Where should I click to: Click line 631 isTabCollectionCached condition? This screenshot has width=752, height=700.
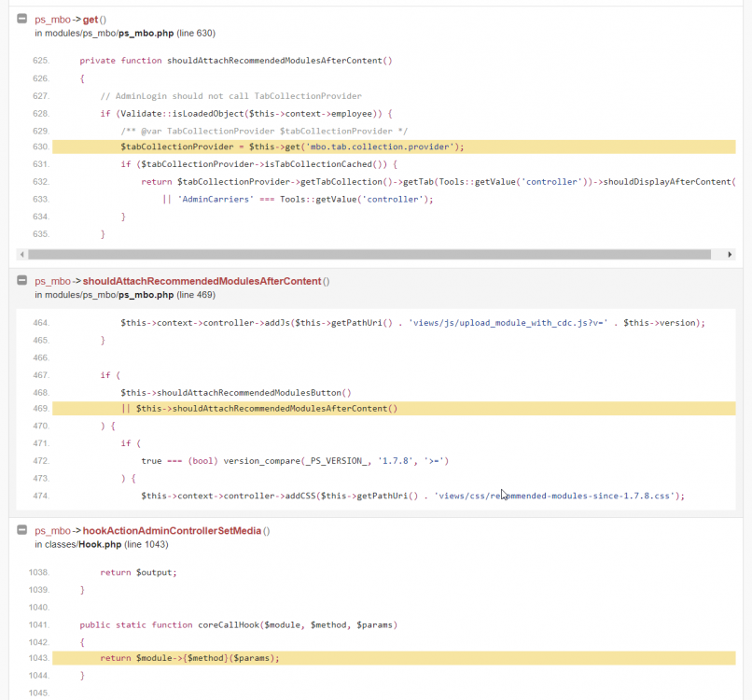click(x=259, y=164)
